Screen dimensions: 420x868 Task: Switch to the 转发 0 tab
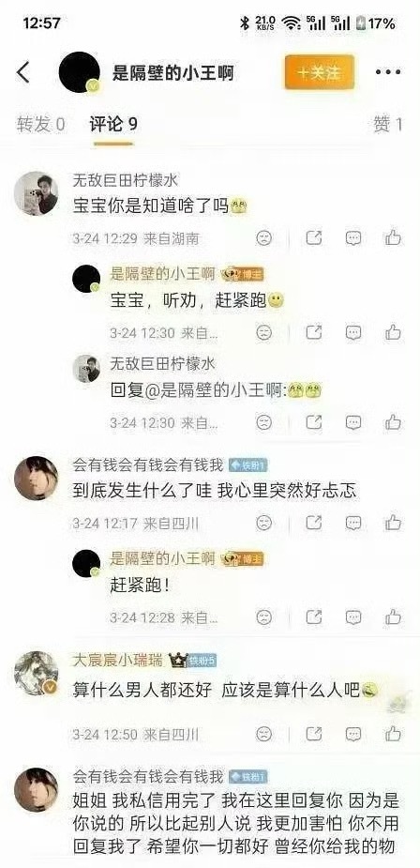click(40, 125)
